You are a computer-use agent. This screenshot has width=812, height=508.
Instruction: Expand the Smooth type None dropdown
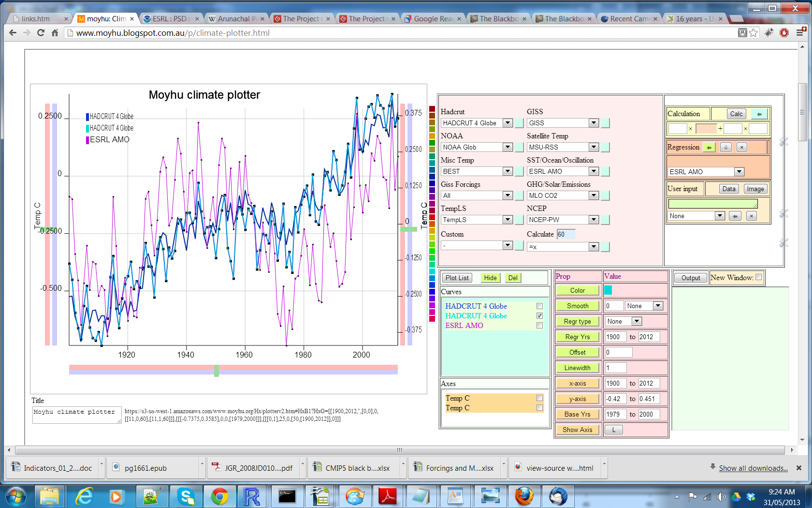point(644,306)
